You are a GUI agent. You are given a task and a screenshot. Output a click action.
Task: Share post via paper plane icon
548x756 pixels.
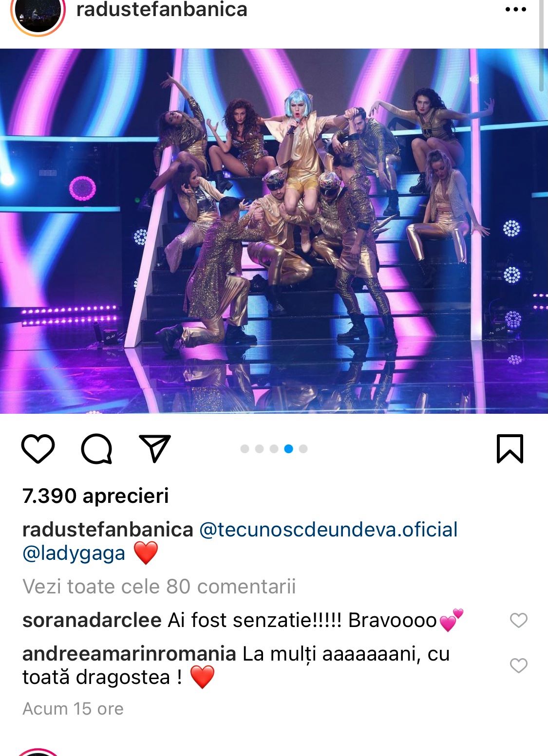click(155, 448)
